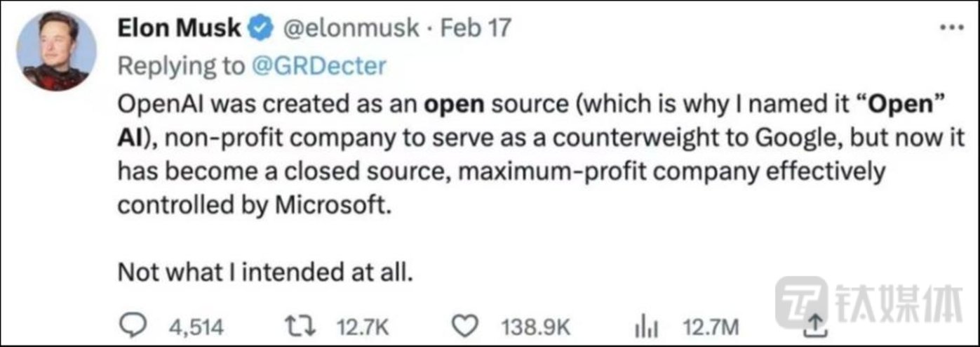
Task: Click the 138.9K likes count
Action: pos(537,327)
